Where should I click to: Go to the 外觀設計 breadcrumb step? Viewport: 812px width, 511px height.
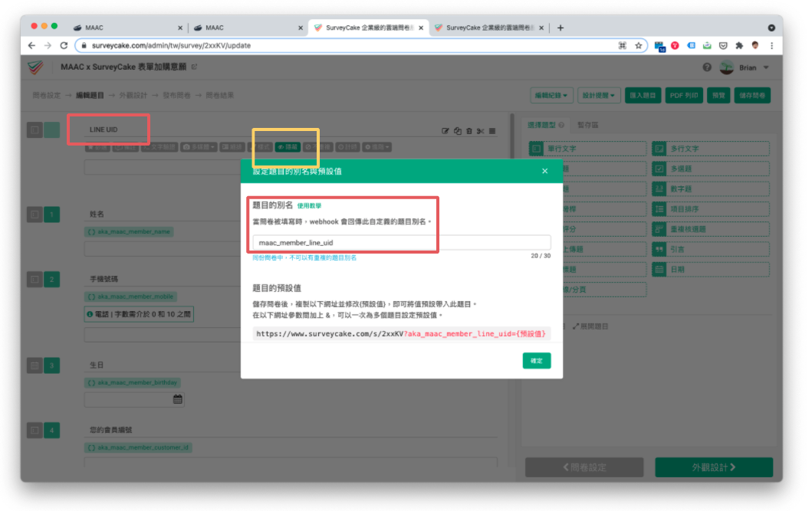pyautogui.click(x=133, y=96)
